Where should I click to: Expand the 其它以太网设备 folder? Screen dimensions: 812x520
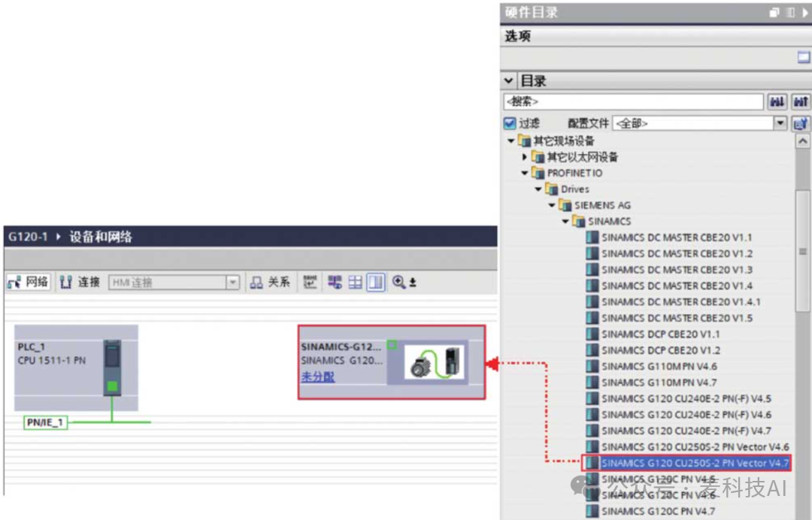click(525, 157)
